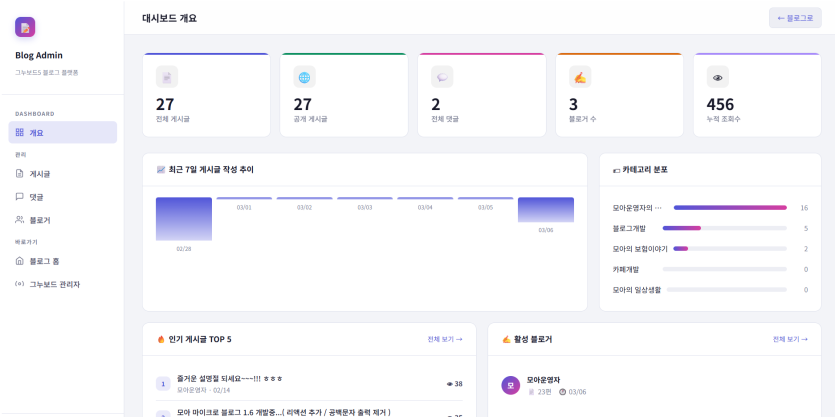Click the speech bubble icon on 전체 댓글 card
Screen dimensions: 835x417
coord(442,77)
